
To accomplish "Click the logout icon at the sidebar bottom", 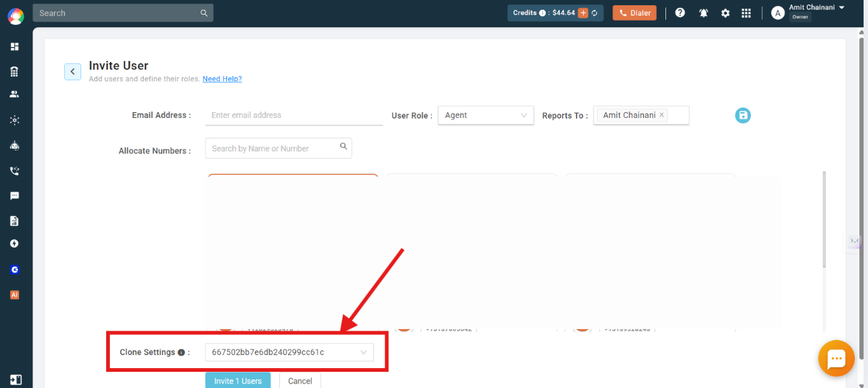I will click(16, 380).
